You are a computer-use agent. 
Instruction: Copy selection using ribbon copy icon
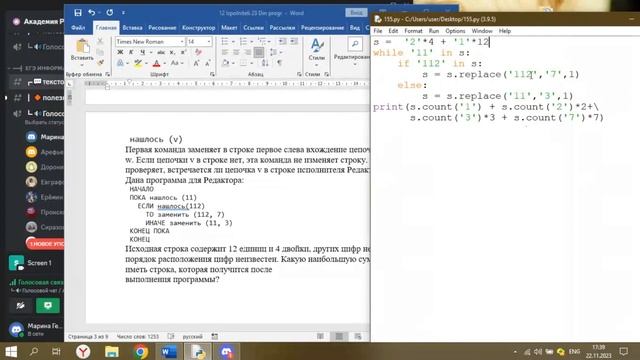coord(100,52)
